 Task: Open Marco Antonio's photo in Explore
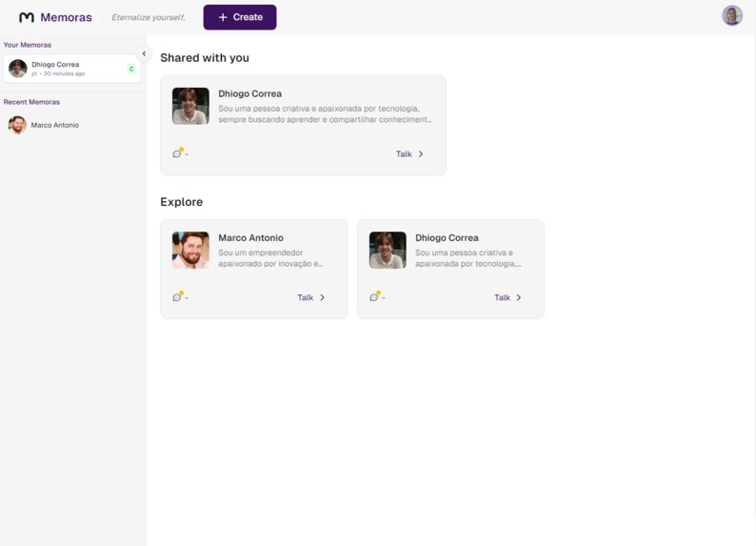click(191, 250)
